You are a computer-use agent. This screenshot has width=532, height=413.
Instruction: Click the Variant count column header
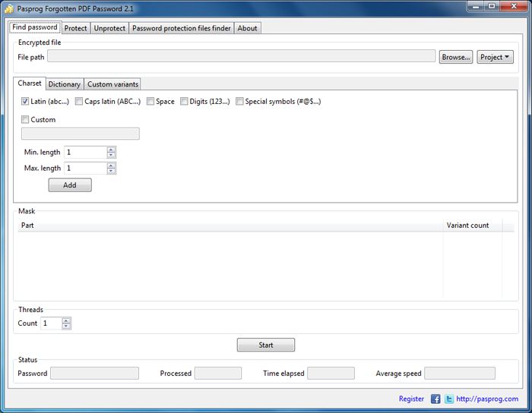473,225
